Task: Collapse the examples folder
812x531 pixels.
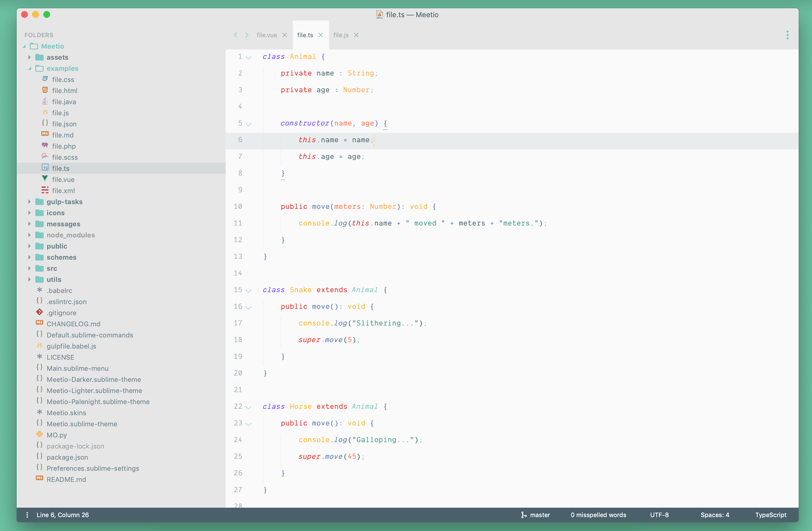Action: [29, 69]
